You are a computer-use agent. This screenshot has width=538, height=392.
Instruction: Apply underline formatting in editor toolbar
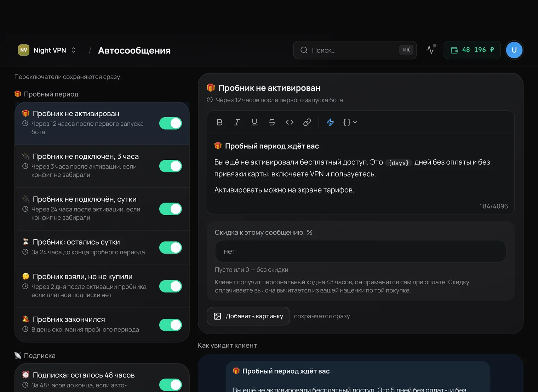pyautogui.click(x=254, y=122)
